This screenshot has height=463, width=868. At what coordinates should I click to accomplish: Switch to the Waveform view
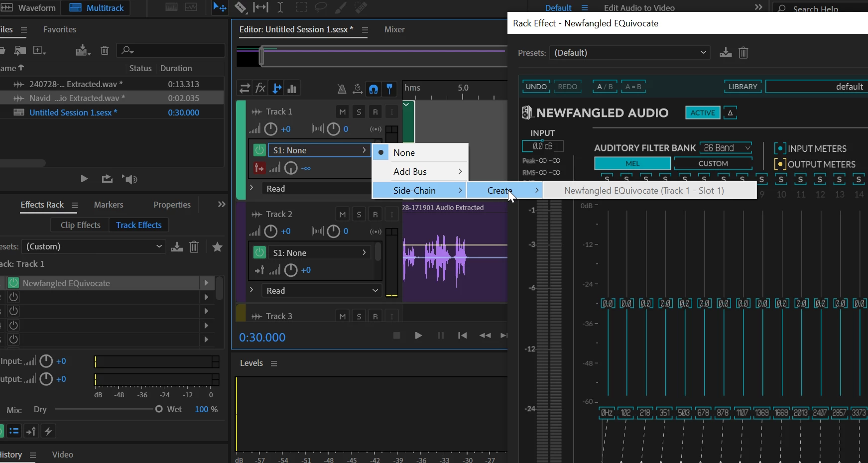pos(28,8)
